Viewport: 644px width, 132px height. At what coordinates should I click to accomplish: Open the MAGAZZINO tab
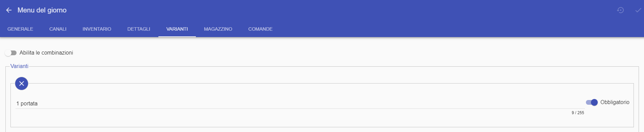pos(218,29)
